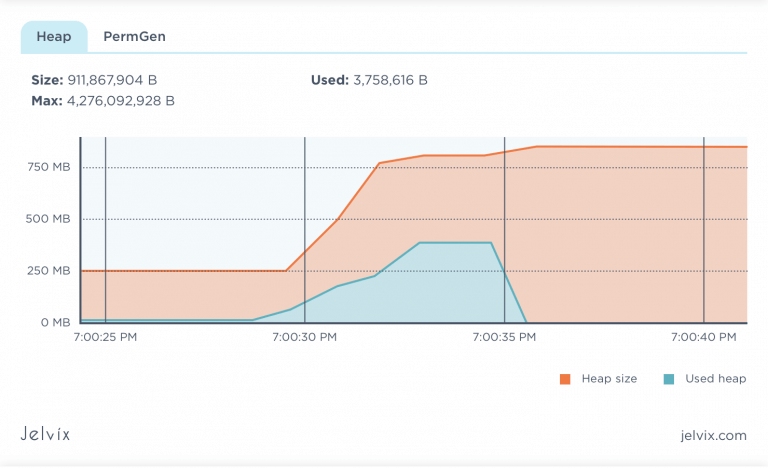Click the Max value 4,276,092,928 B
The height and width of the screenshot is (468, 768).
119,100
